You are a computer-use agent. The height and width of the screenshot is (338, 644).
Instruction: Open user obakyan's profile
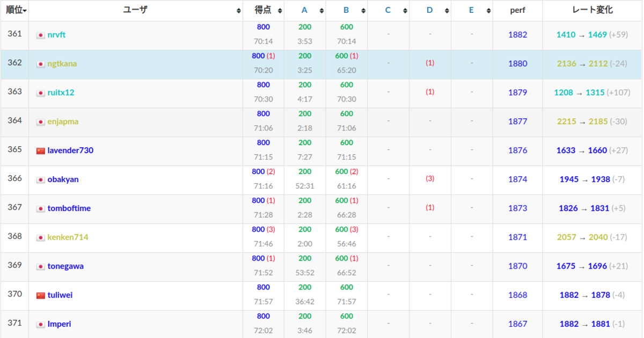63,179
